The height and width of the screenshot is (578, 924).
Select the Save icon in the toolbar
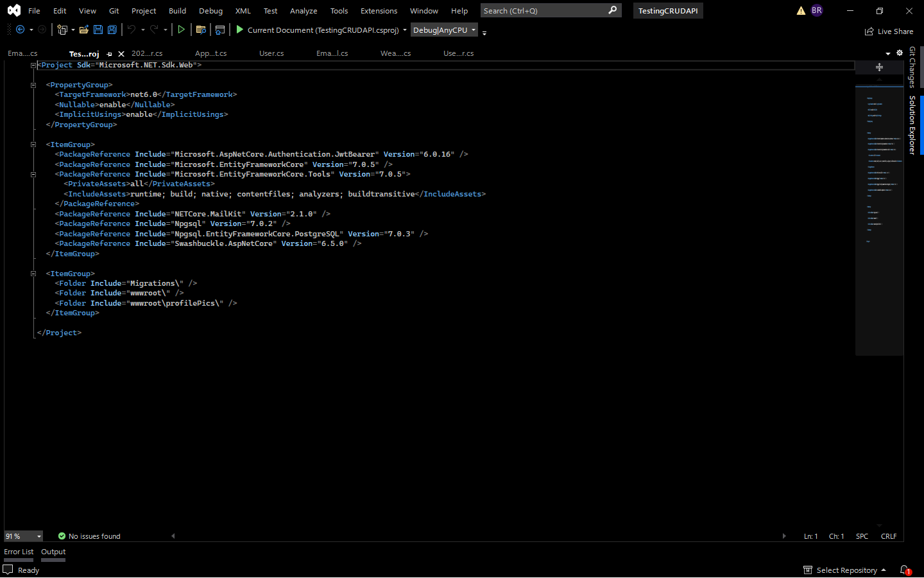tap(98, 30)
